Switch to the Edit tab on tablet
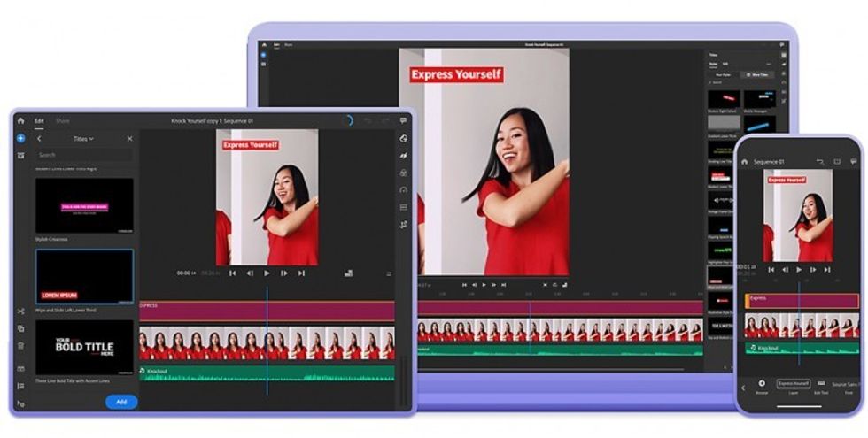Screen dimensions: 868x438 point(39,120)
